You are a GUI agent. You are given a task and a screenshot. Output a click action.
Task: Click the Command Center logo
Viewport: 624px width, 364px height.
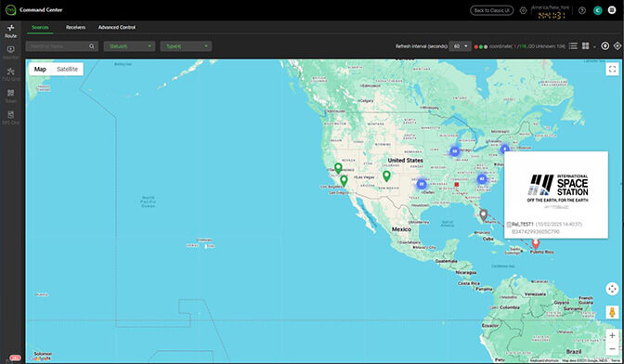[x=11, y=10]
